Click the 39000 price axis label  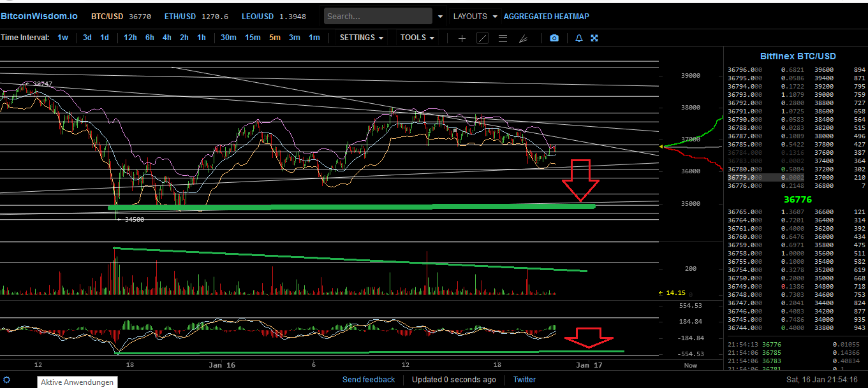click(x=691, y=75)
